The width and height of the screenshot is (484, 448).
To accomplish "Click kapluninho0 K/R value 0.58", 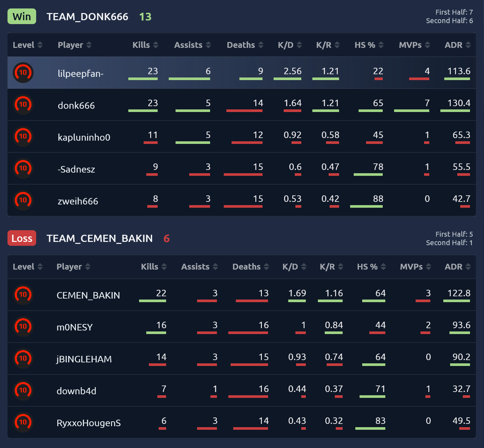I will (330, 135).
